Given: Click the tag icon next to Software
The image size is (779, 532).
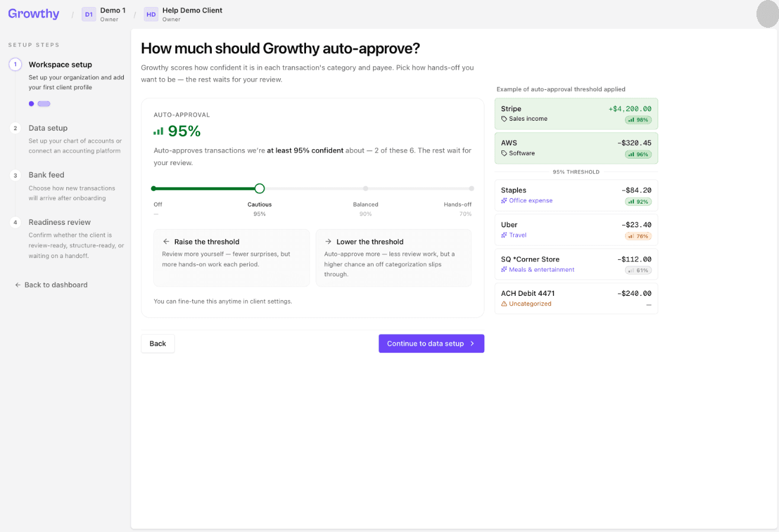Looking at the screenshot, I should coord(504,153).
